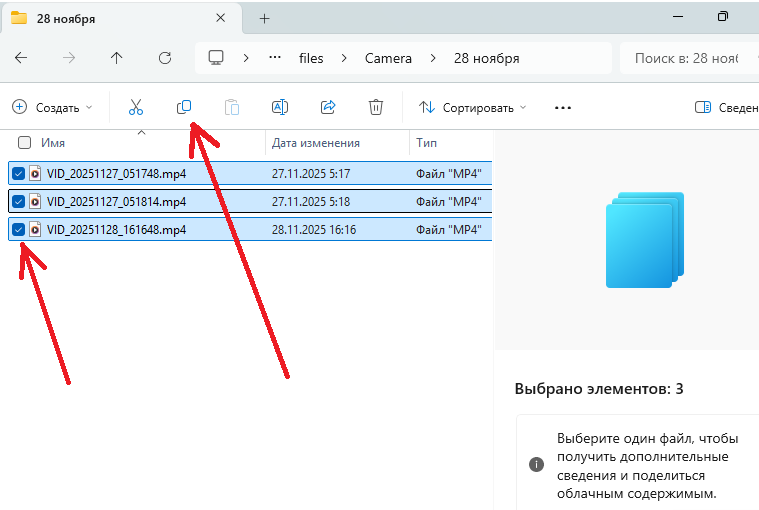Minimize the Explorer window
The height and width of the screenshot is (510, 759).
tap(678, 16)
